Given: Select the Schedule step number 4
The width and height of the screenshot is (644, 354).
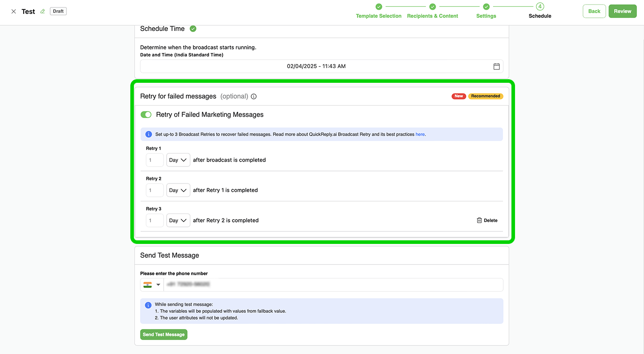Looking at the screenshot, I should click(x=540, y=7).
